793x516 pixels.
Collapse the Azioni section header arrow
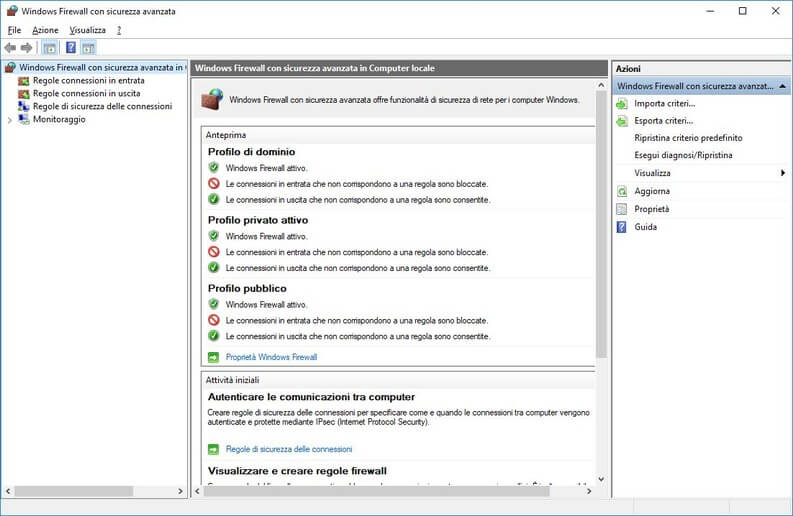point(782,87)
